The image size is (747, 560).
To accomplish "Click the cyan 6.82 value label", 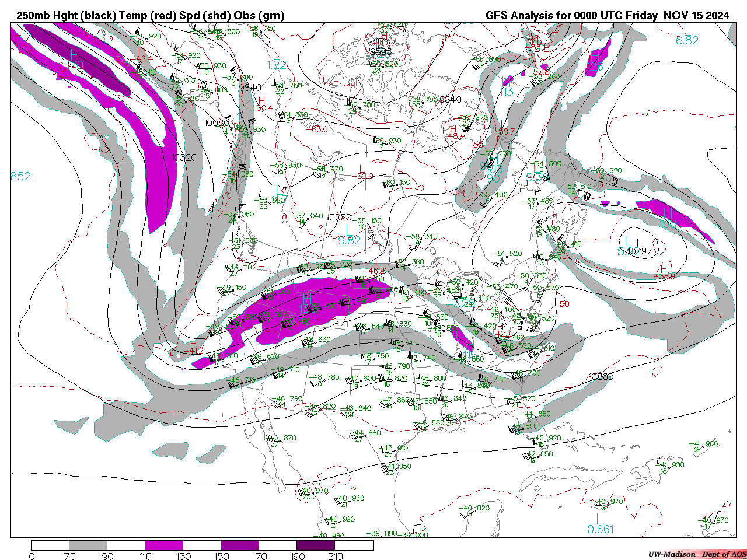I will tap(687, 40).
